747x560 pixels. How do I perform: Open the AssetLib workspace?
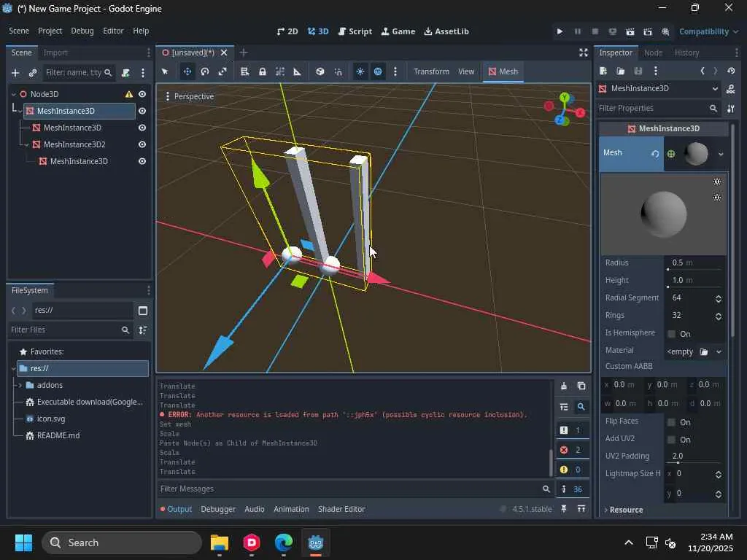click(x=446, y=31)
